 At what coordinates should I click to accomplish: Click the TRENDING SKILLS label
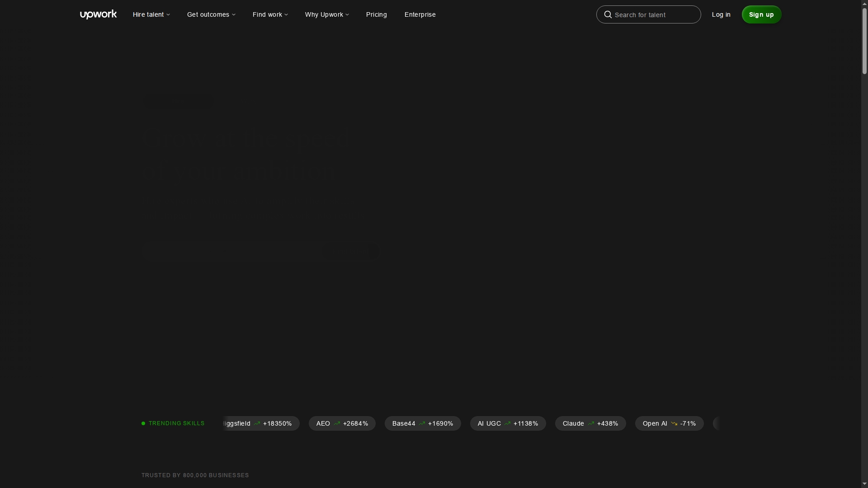pos(177,423)
